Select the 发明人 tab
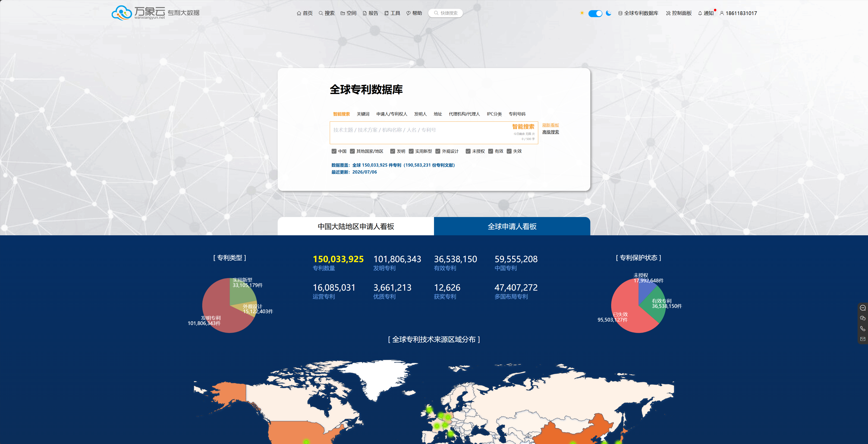 coord(420,114)
